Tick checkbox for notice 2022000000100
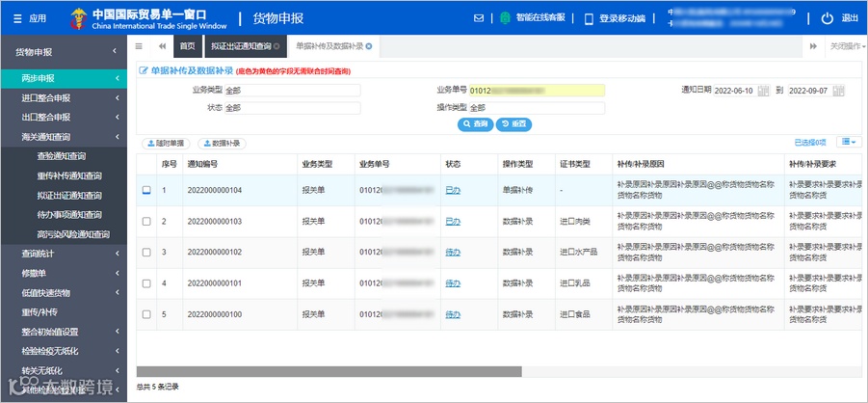This screenshot has height=403, width=868. (146, 314)
